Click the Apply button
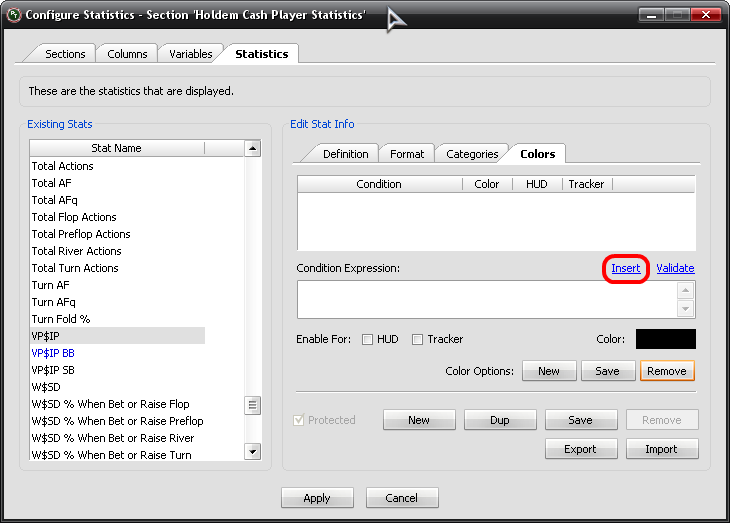 tap(318, 498)
